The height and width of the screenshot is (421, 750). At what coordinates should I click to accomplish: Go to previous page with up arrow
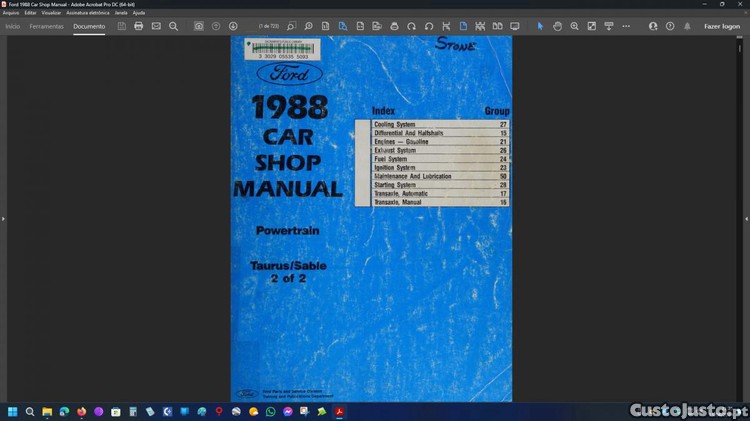click(x=216, y=26)
